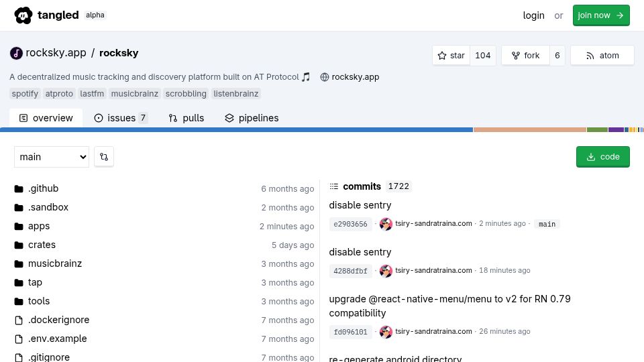Click the commits heading link
The height and width of the screenshot is (362, 644).
[362, 187]
